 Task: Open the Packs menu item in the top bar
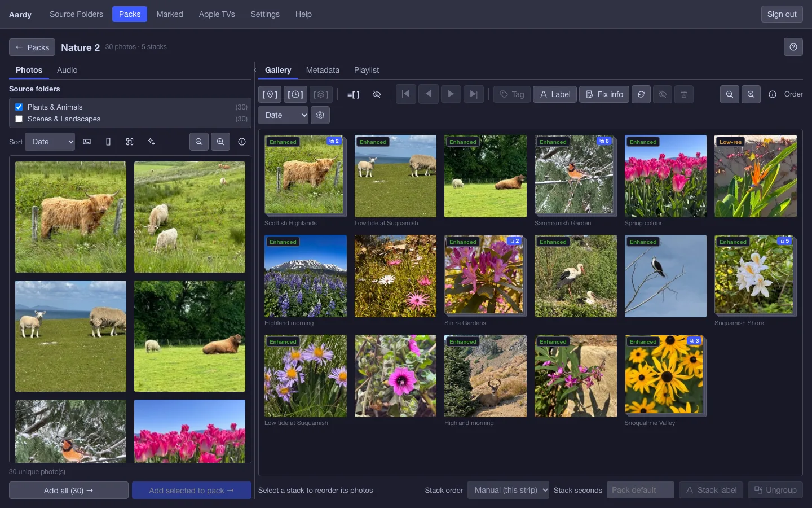tap(130, 14)
